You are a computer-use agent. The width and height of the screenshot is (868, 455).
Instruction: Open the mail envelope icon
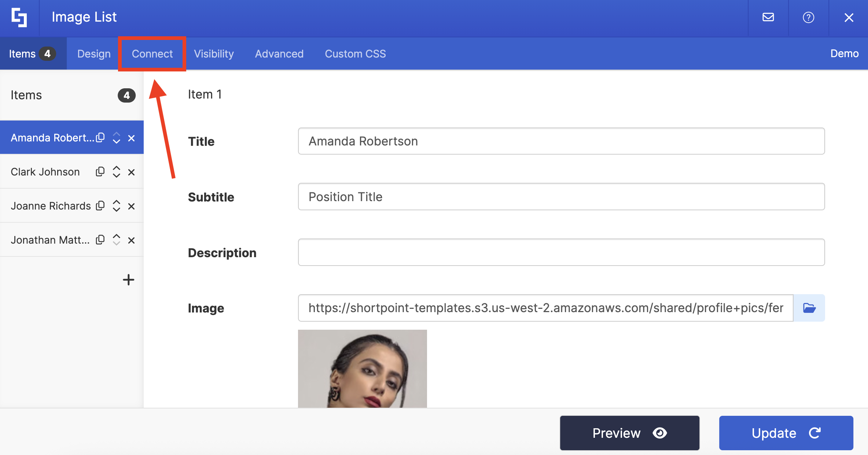click(768, 17)
